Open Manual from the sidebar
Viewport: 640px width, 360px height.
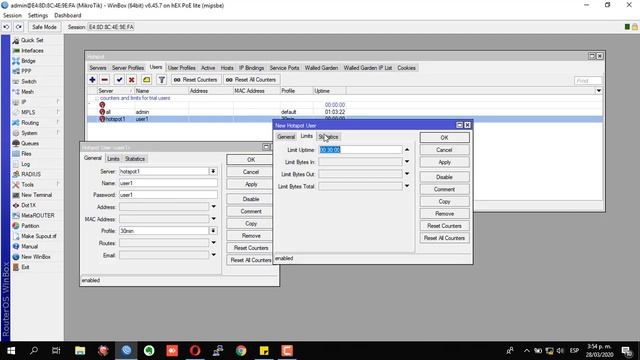point(29,247)
